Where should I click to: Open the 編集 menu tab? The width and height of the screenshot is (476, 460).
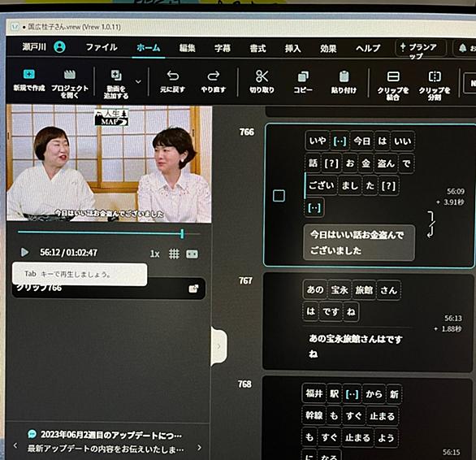[x=187, y=48]
